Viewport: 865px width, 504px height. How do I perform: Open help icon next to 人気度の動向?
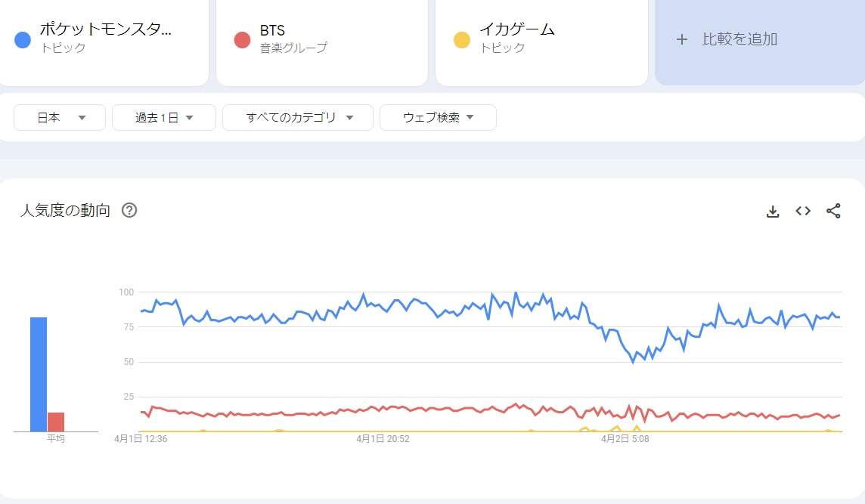129,211
